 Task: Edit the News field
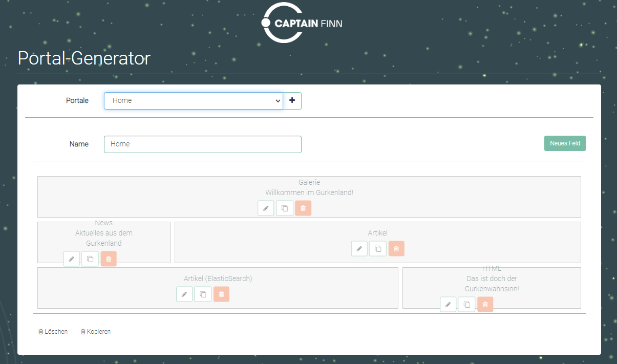point(72,259)
